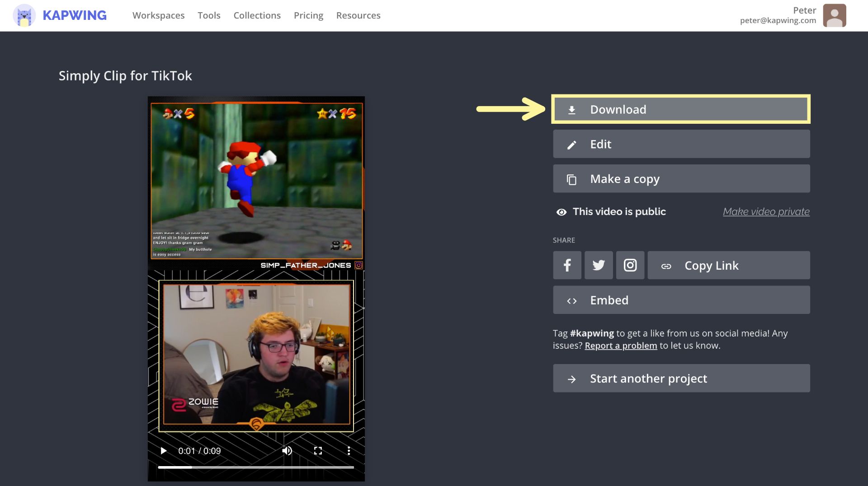Copy the video share link
Screen dimensions: 868x486
(728, 265)
